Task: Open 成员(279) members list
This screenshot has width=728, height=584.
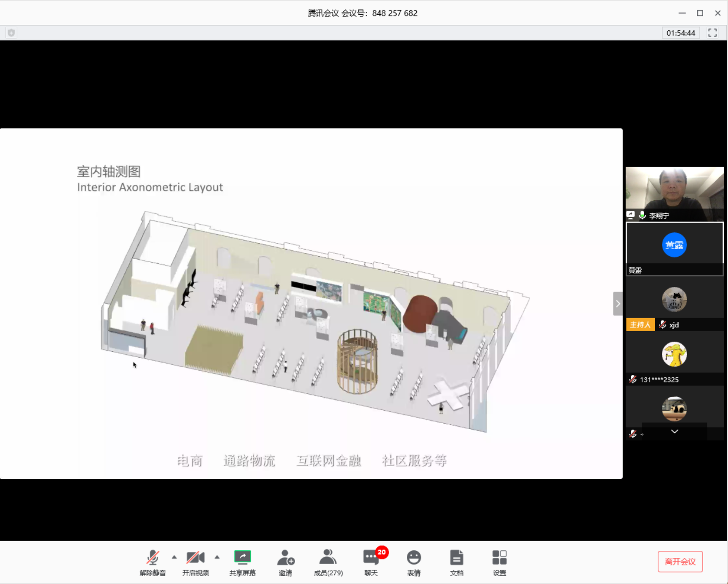Action: (x=328, y=562)
